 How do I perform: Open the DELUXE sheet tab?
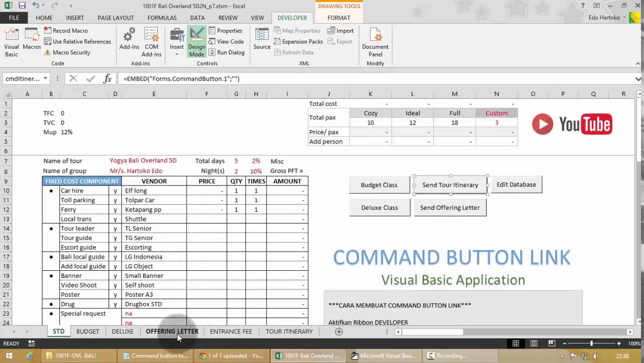click(122, 331)
